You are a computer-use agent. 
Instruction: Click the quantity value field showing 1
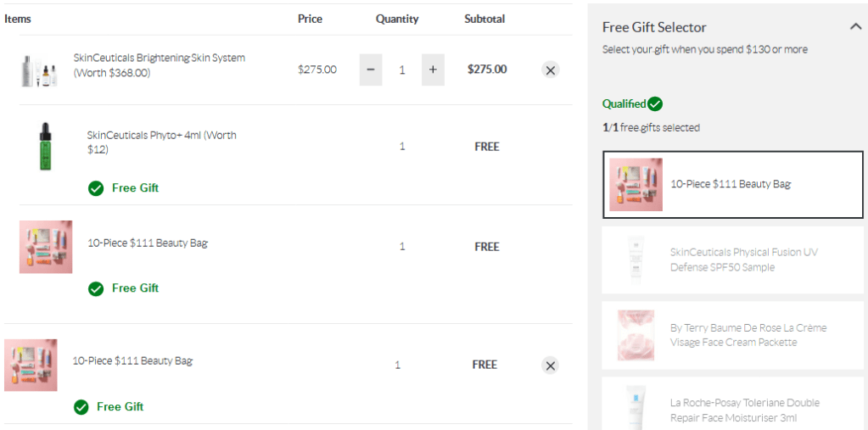(x=402, y=70)
